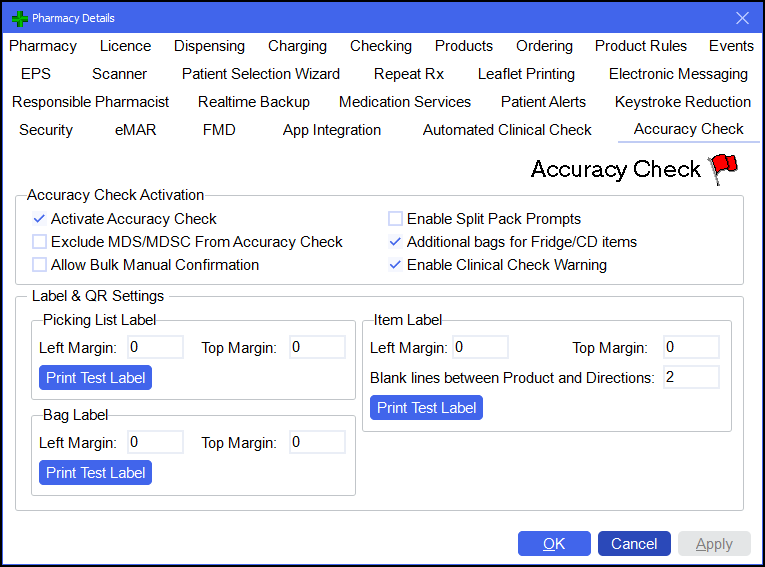
Task: Print test label for Item Label
Action: 426,408
